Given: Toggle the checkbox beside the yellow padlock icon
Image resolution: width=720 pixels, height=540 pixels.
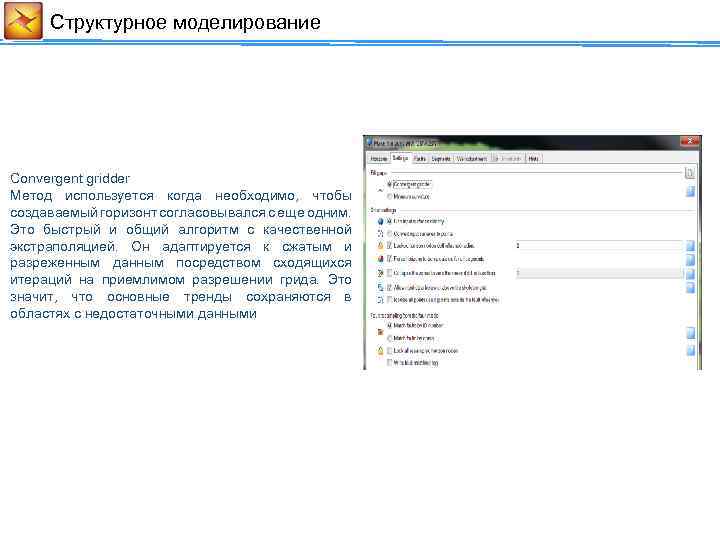Looking at the screenshot, I should (x=389, y=351).
